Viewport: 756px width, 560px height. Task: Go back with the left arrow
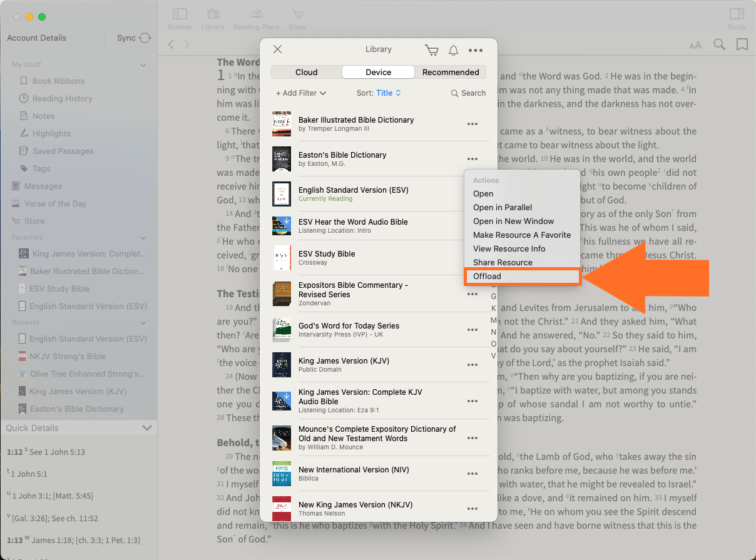point(171,44)
